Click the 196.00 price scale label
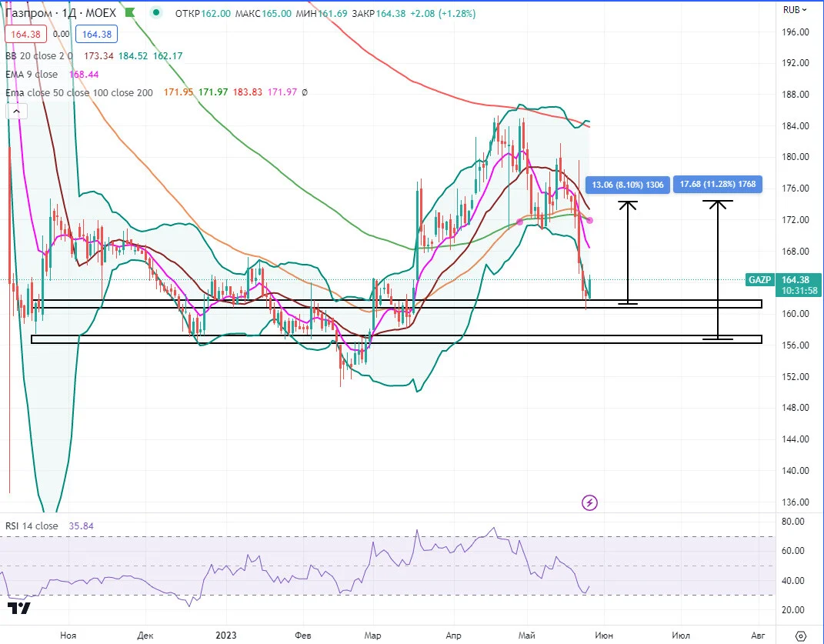Image resolution: width=824 pixels, height=644 pixels. (x=795, y=32)
